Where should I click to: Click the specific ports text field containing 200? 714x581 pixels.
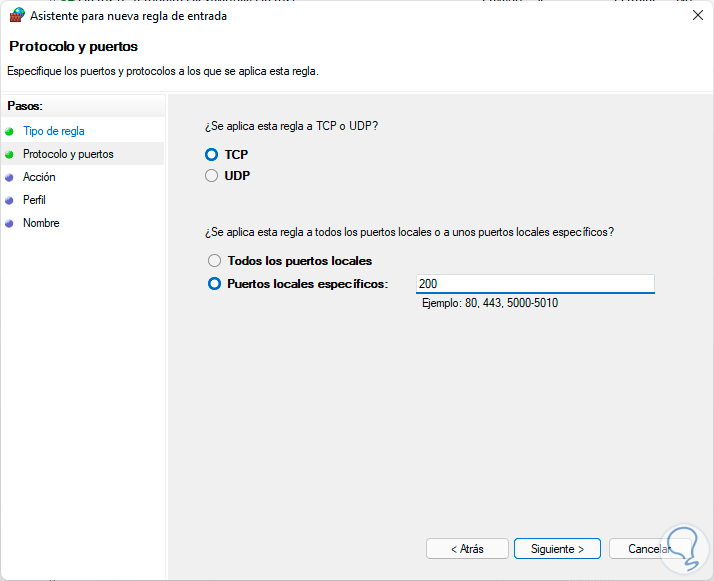(x=535, y=284)
